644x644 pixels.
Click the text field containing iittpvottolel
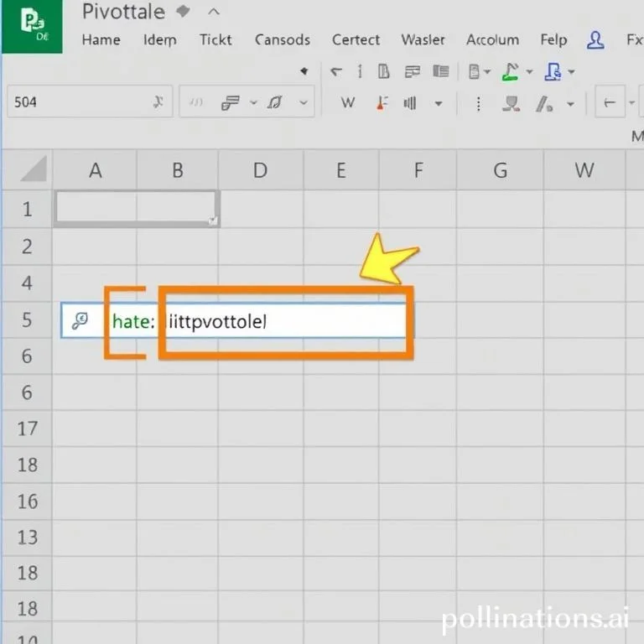286,321
